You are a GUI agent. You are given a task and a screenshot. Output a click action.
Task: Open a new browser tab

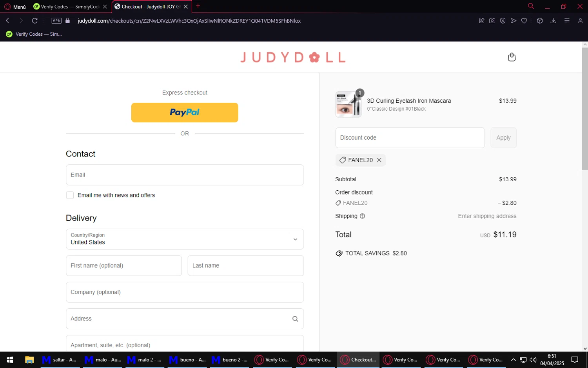coord(198,6)
